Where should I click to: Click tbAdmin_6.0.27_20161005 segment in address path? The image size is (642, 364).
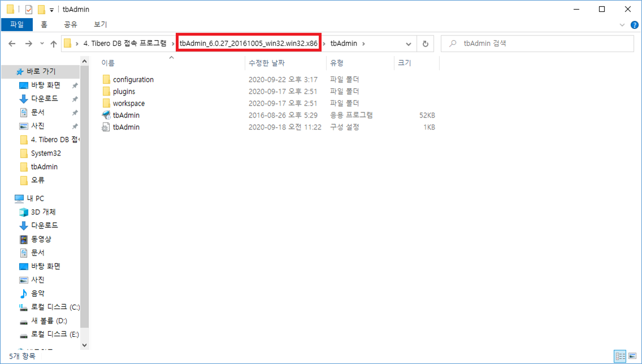pyautogui.click(x=249, y=44)
